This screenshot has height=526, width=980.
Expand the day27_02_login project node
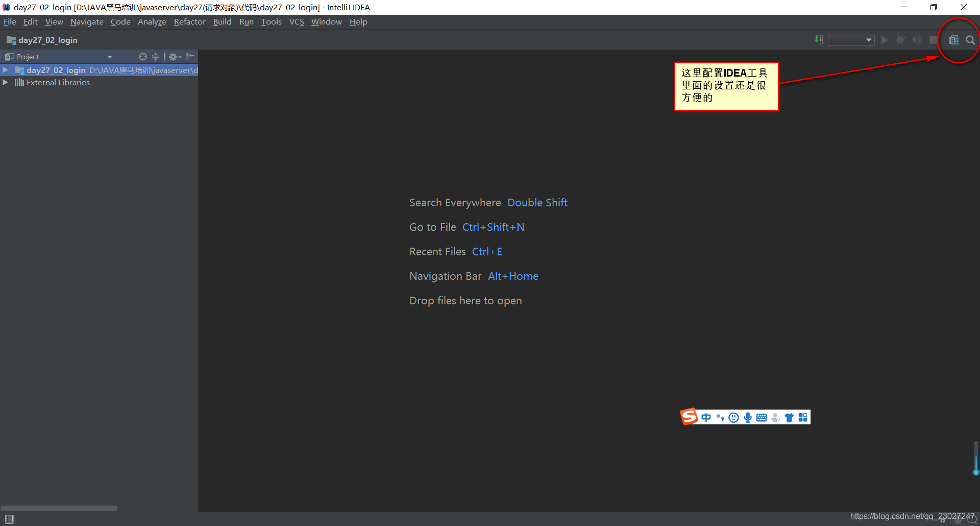pyautogui.click(x=5, y=70)
